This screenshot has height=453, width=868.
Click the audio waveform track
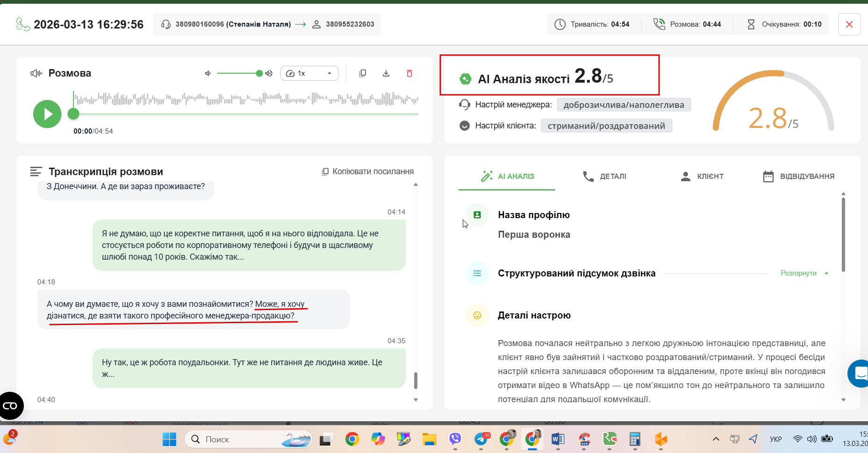point(246,99)
